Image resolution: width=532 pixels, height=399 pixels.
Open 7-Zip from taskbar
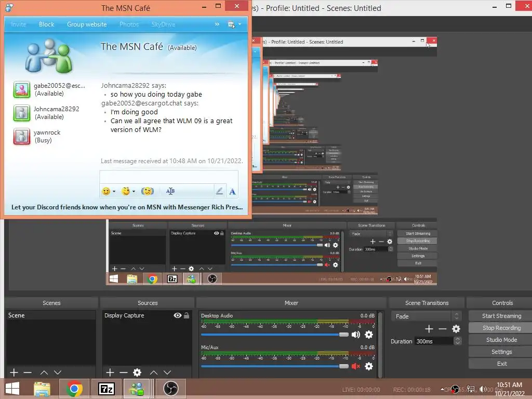click(106, 389)
